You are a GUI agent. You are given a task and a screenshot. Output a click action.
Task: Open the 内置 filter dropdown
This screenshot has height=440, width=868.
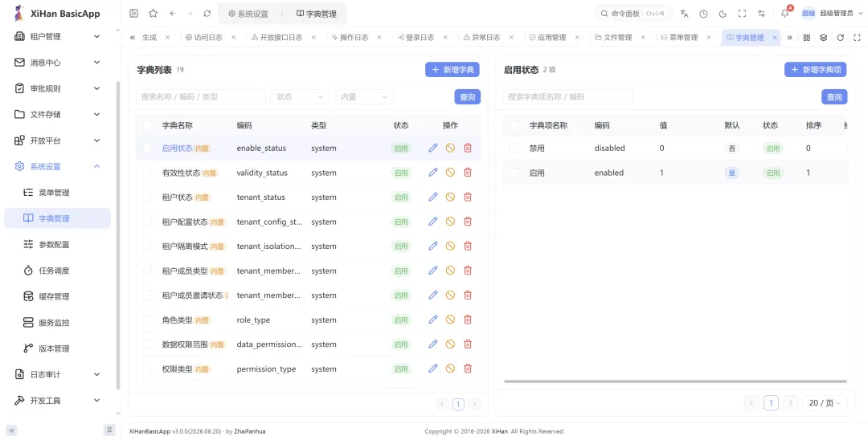[x=364, y=96]
